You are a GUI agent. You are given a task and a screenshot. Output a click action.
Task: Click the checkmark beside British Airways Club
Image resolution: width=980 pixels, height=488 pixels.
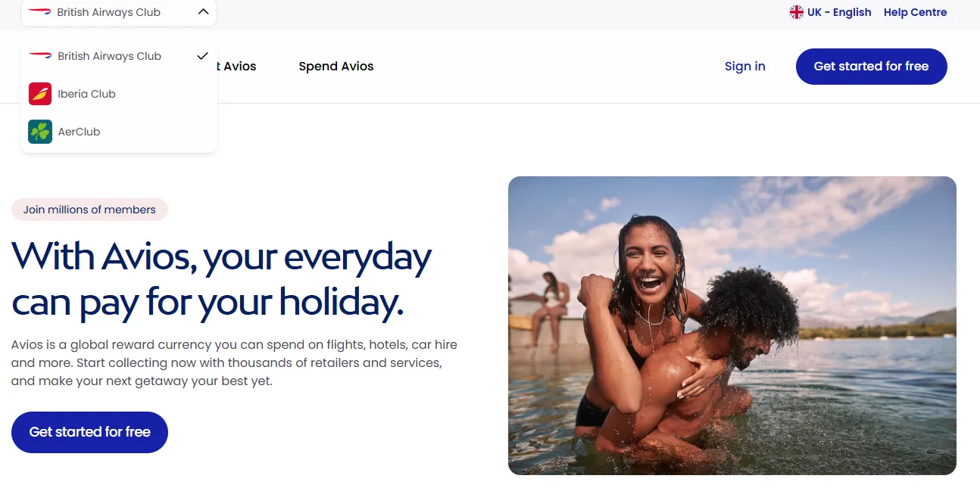click(202, 56)
